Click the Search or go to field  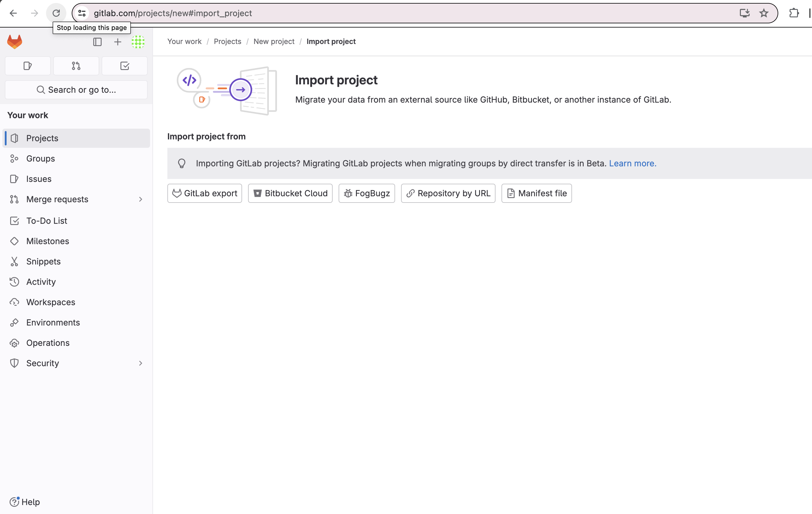coord(76,90)
